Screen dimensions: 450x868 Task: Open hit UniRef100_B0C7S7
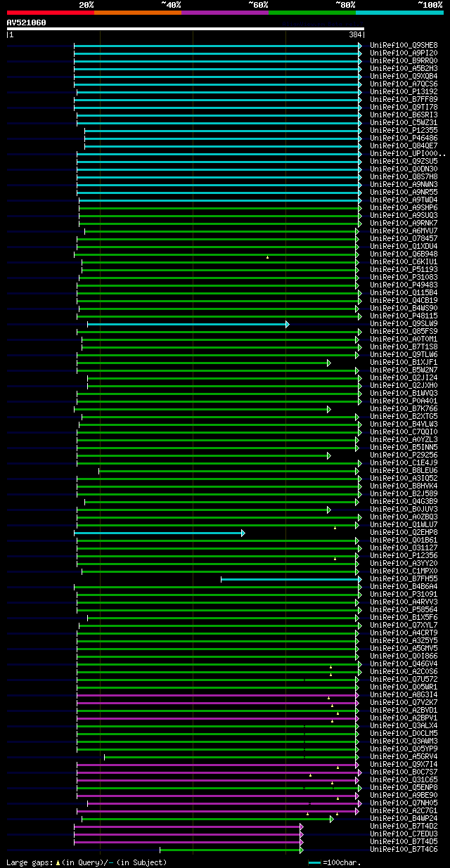coord(404,772)
